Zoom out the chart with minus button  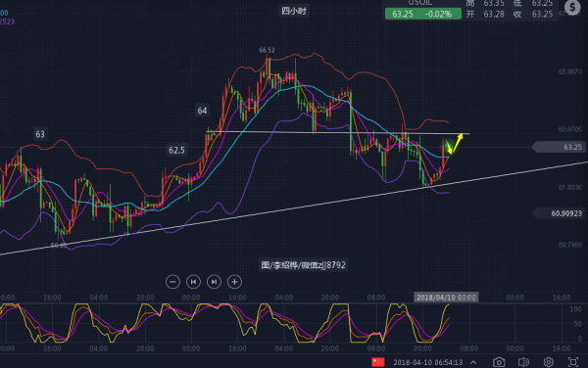click(172, 282)
